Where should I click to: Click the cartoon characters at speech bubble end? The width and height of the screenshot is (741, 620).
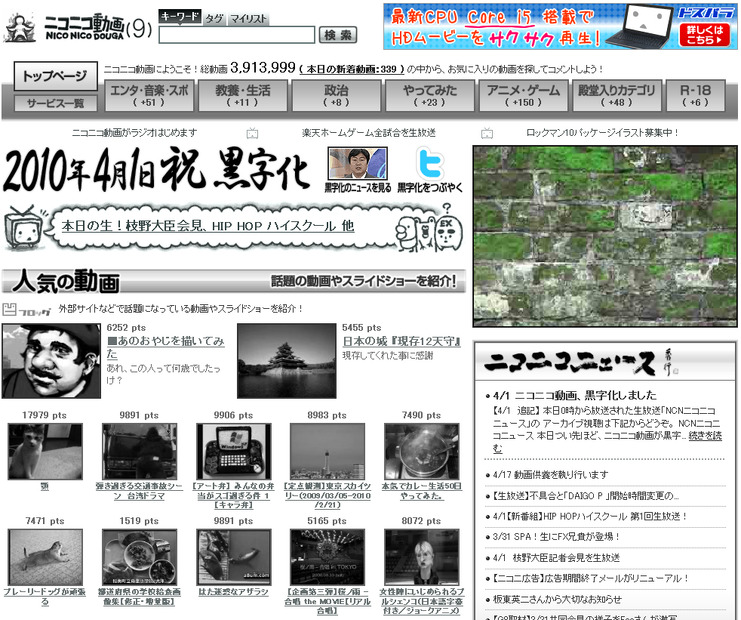tap(429, 228)
